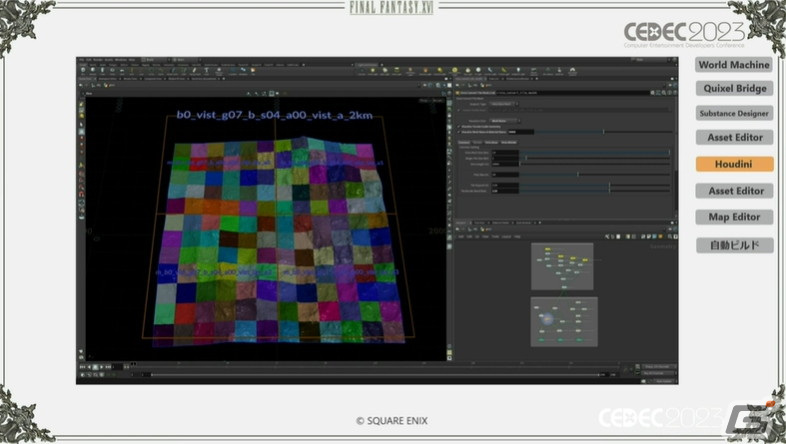Click the Quixel Bridge button
Viewport: 786px width, 444px height.
click(734, 88)
